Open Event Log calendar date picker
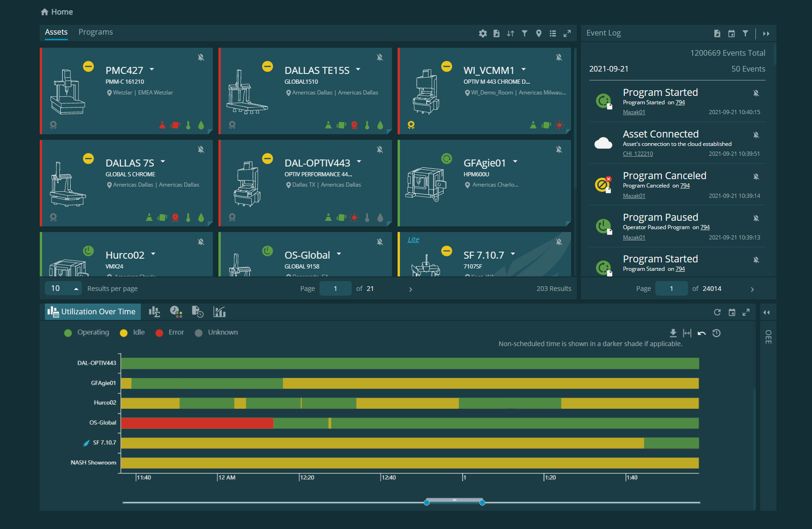The image size is (812, 529). [732, 34]
